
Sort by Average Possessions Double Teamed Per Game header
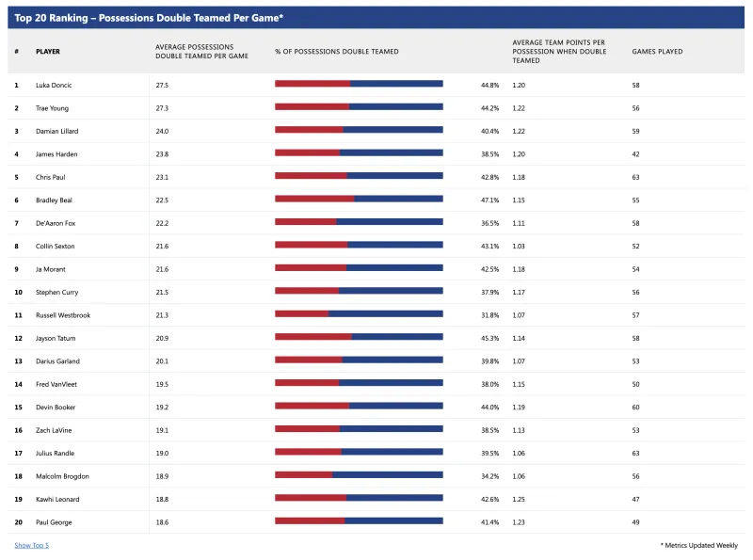(201, 52)
